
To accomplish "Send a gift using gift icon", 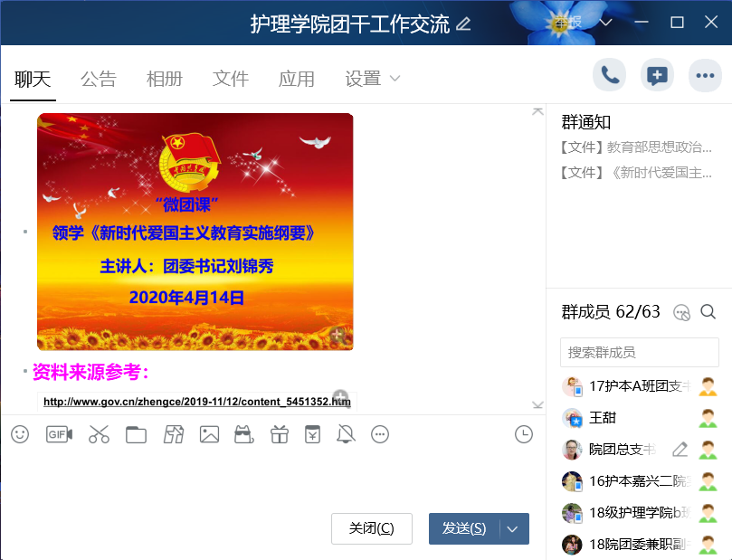I will click(280, 434).
